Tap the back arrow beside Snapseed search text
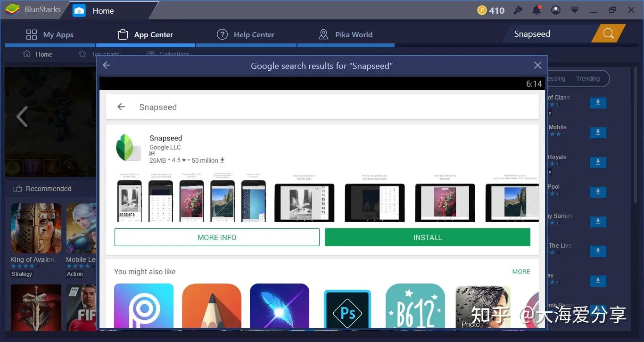Image resolution: width=644 pixels, height=342 pixels. [121, 107]
